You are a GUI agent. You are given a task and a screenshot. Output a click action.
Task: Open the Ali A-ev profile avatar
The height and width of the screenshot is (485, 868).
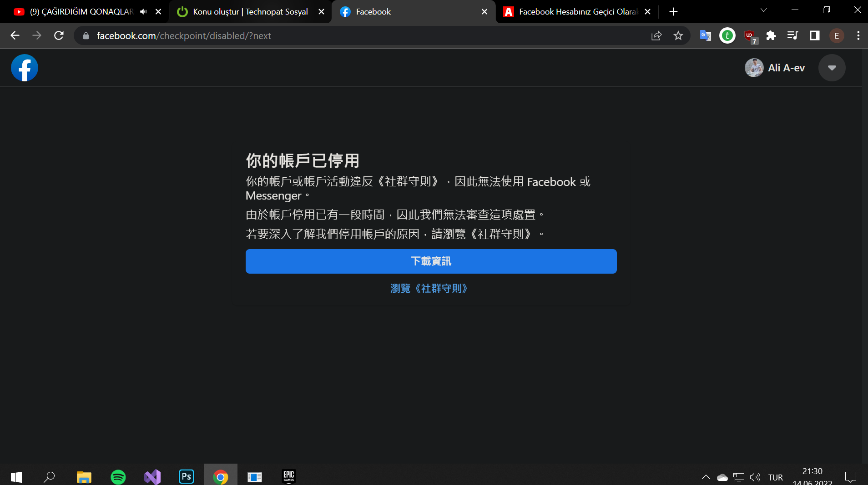pos(754,68)
